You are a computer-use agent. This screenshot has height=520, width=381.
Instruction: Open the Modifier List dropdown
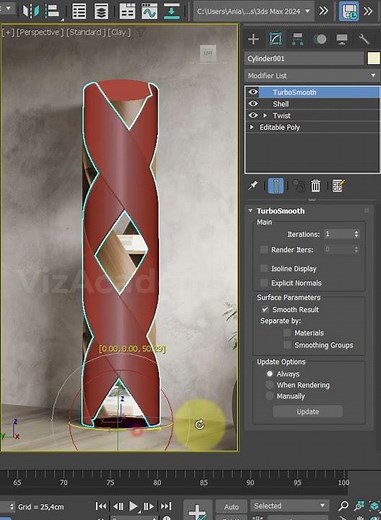point(312,76)
